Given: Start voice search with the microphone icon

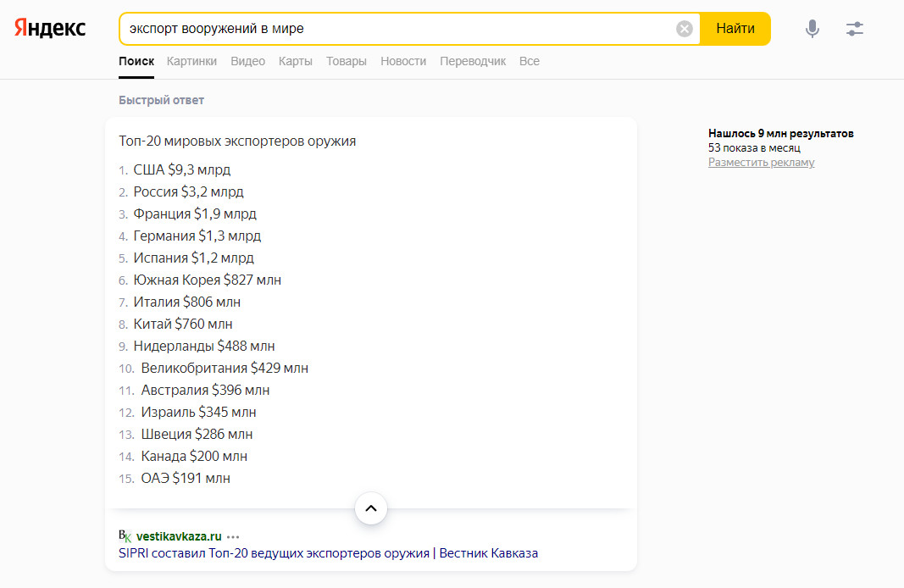Looking at the screenshot, I should [812, 29].
